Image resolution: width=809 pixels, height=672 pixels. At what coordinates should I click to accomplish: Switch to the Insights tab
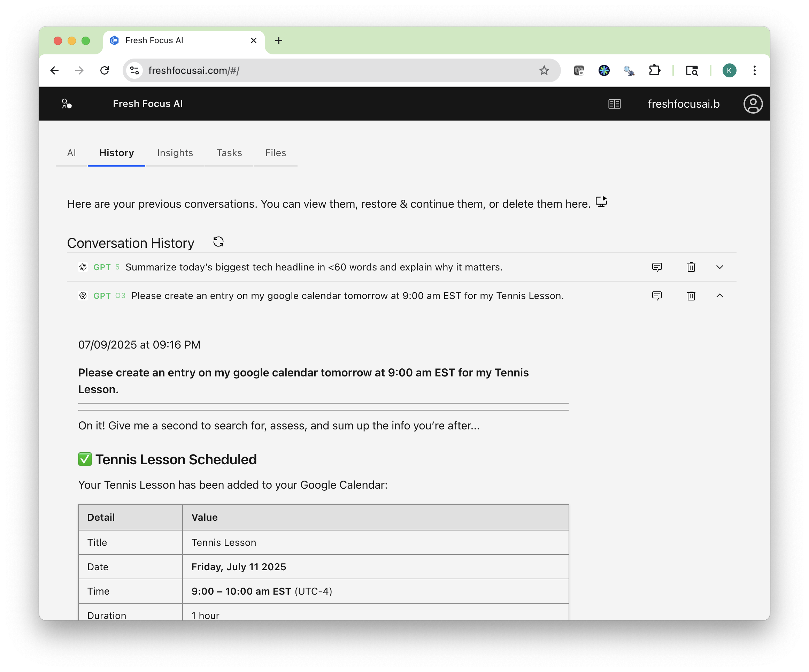[175, 153]
